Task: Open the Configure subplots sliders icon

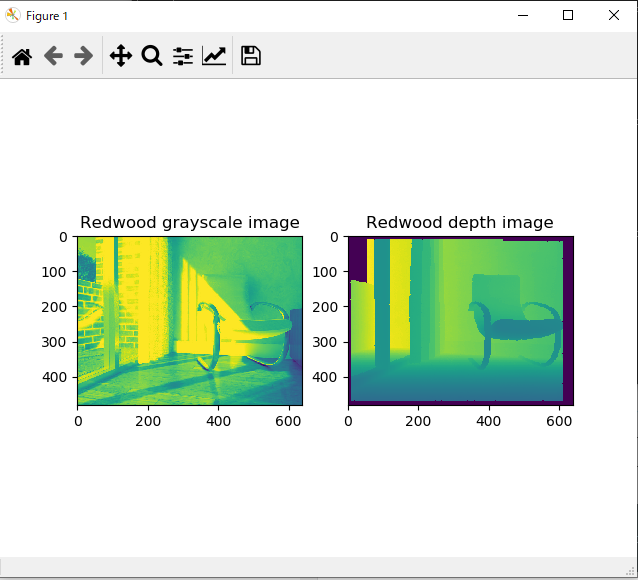Action: [183, 56]
